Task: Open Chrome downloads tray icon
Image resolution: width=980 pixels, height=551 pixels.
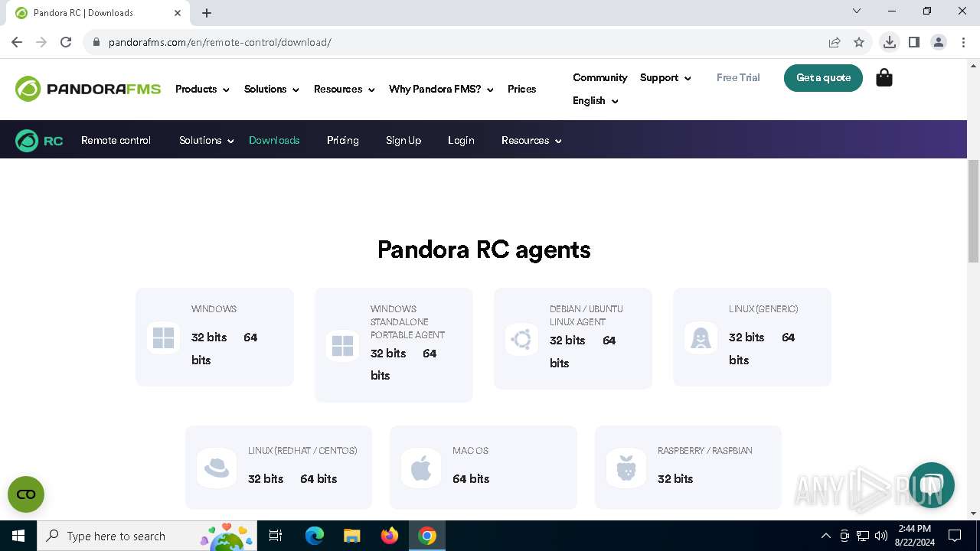Action: 889,42
